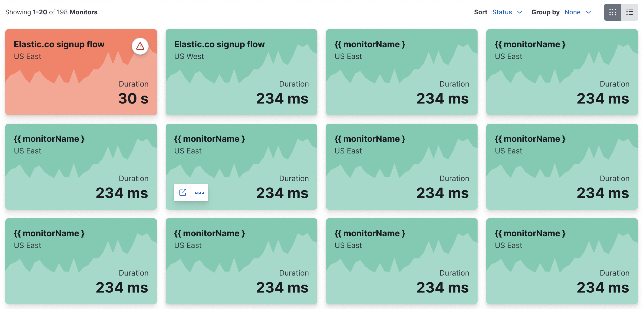Select the grid view layout icon
This screenshot has height=309, width=644.
(x=613, y=12)
